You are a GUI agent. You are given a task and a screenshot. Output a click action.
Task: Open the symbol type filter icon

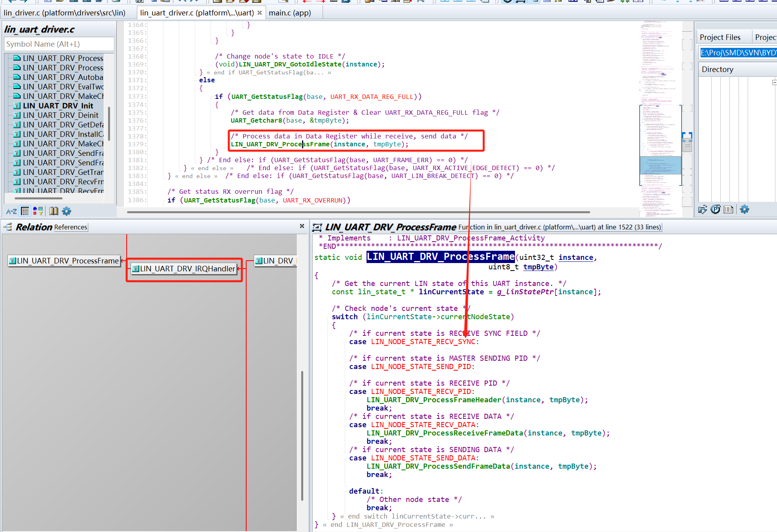pyautogui.click(x=38, y=211)
